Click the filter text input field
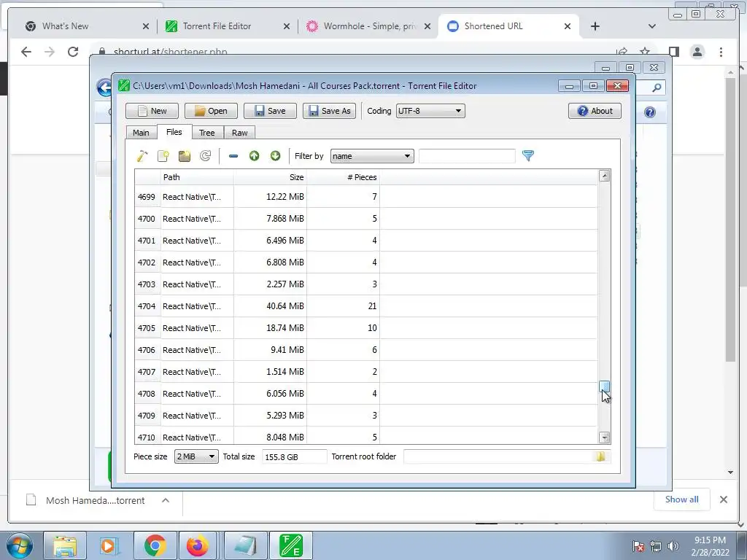747x560 pixels. click(x=467, y=156)
